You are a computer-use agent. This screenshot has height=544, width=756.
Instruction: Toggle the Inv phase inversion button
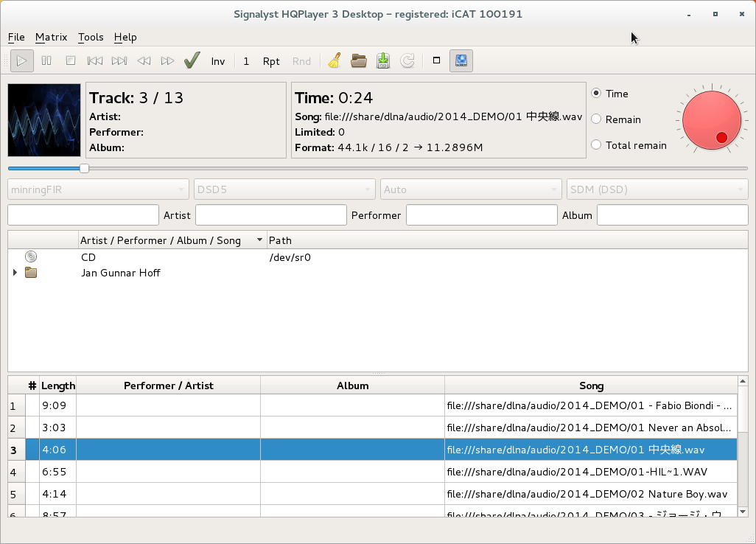pos(218,61)
